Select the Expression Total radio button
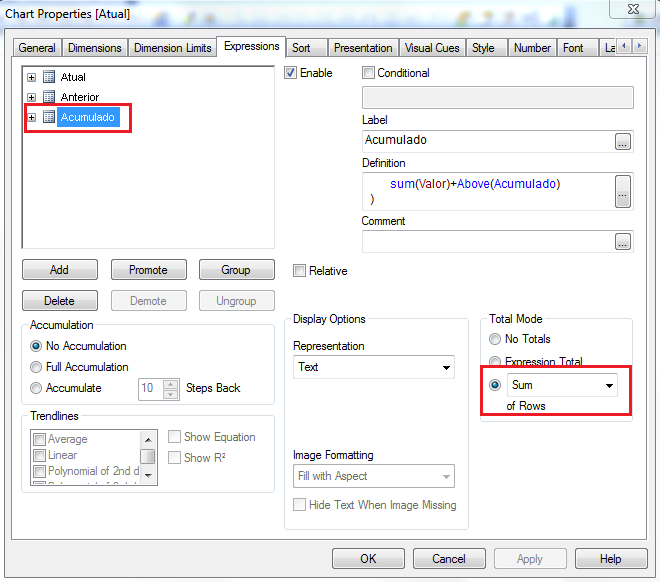Screen dimensions: 660x582 coord(495,361)
